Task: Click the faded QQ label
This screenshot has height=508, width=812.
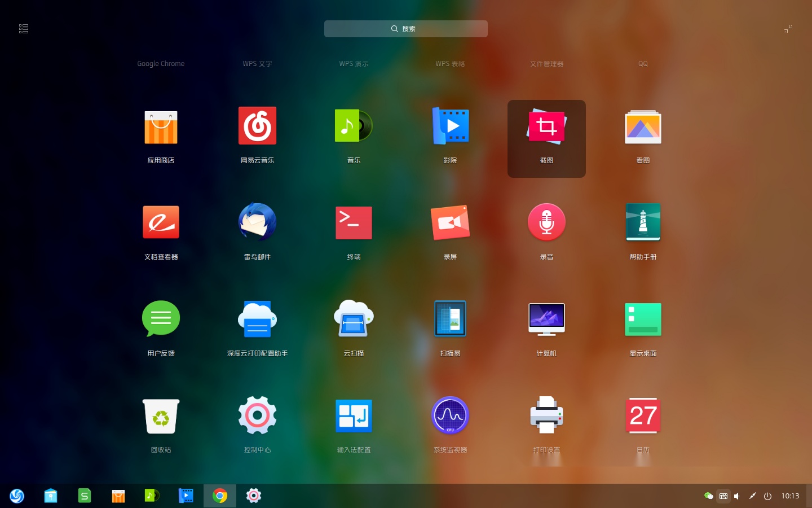Action: [x=643, y=64]
